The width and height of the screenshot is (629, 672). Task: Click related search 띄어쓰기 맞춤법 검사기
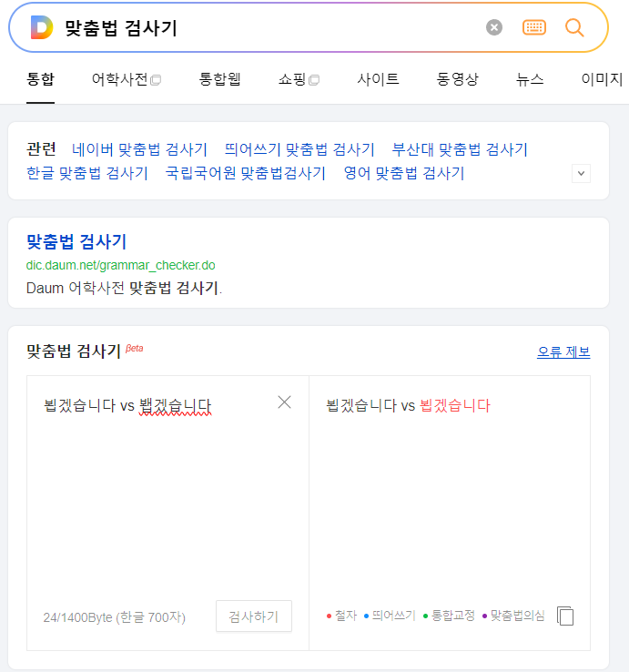[299, 149]
